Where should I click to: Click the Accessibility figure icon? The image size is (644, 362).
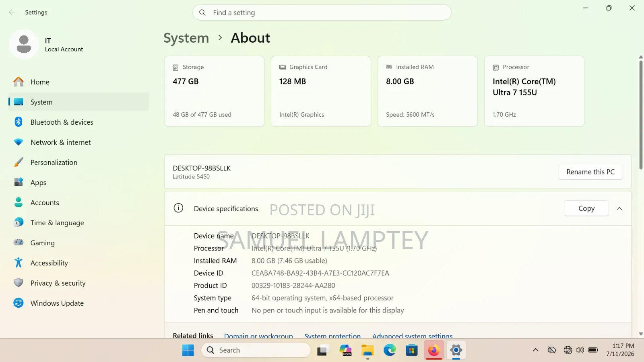point(19,263)
